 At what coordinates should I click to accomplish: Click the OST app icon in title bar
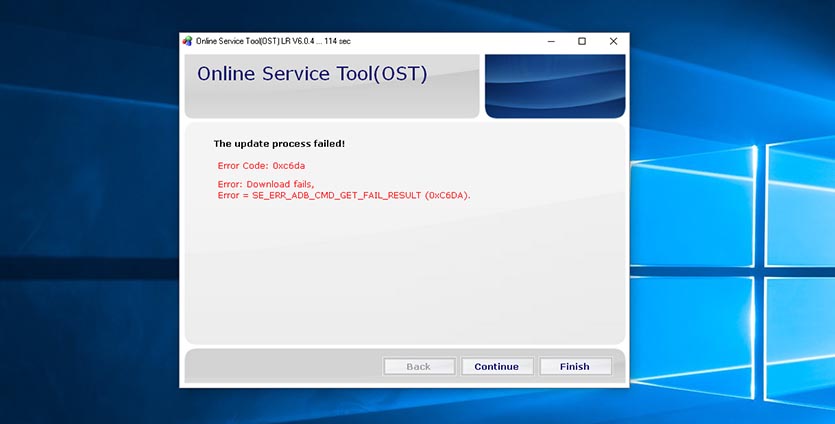187,41
